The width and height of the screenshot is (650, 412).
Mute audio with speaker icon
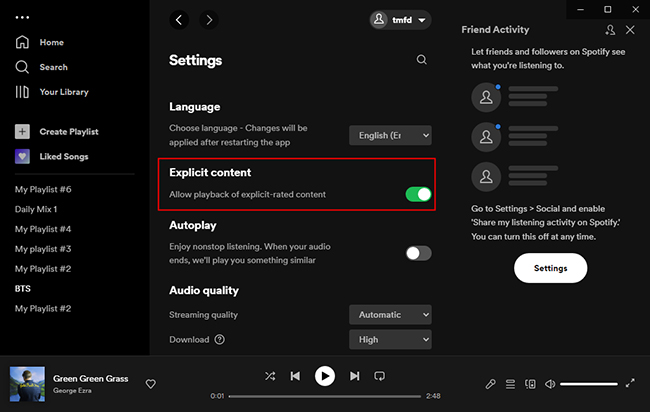pyautogui.click(x=550, y=384)
